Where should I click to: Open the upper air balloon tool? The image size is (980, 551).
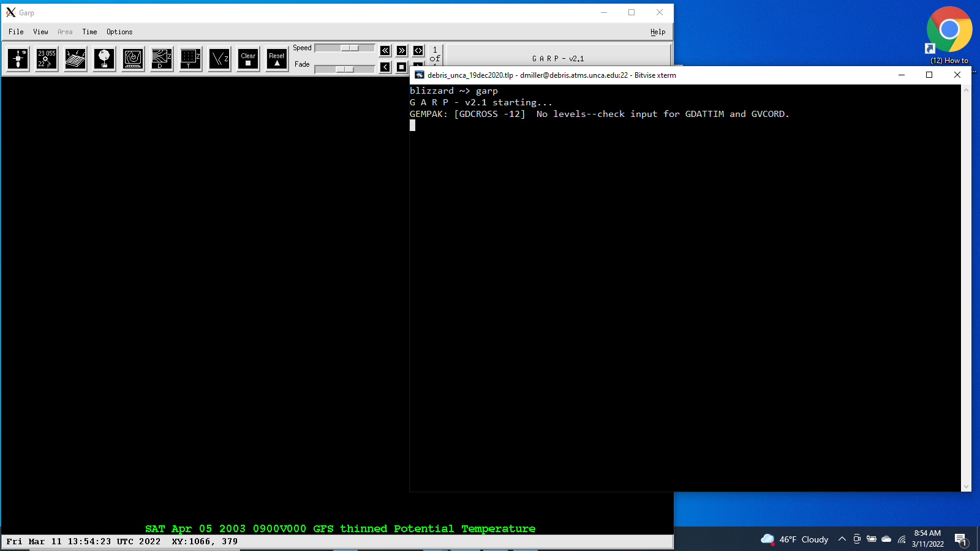tap(104, 59)
